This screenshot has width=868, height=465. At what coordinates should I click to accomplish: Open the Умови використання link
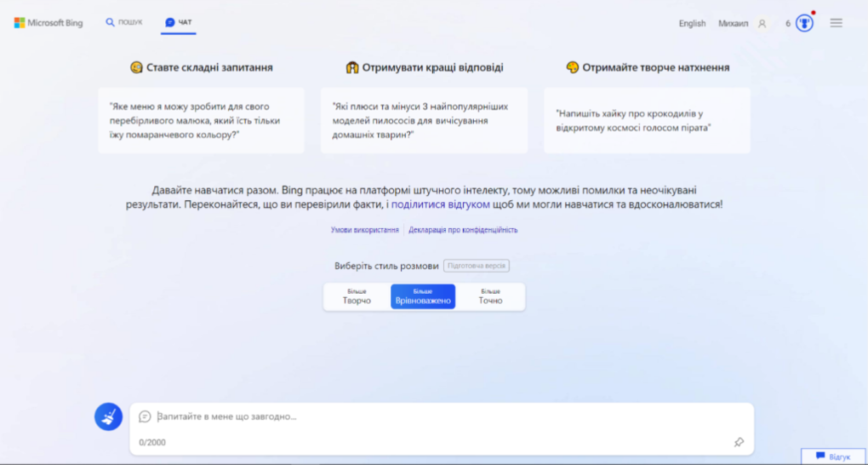pos(364,230)
